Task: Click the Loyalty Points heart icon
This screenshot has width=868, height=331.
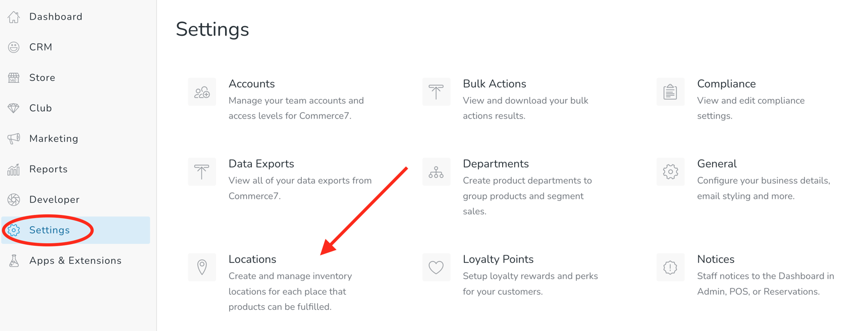Action: point(436,267)
